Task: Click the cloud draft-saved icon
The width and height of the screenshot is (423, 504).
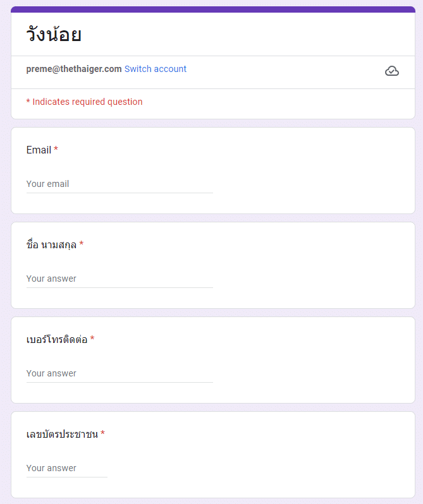Action: coord(392,71)
